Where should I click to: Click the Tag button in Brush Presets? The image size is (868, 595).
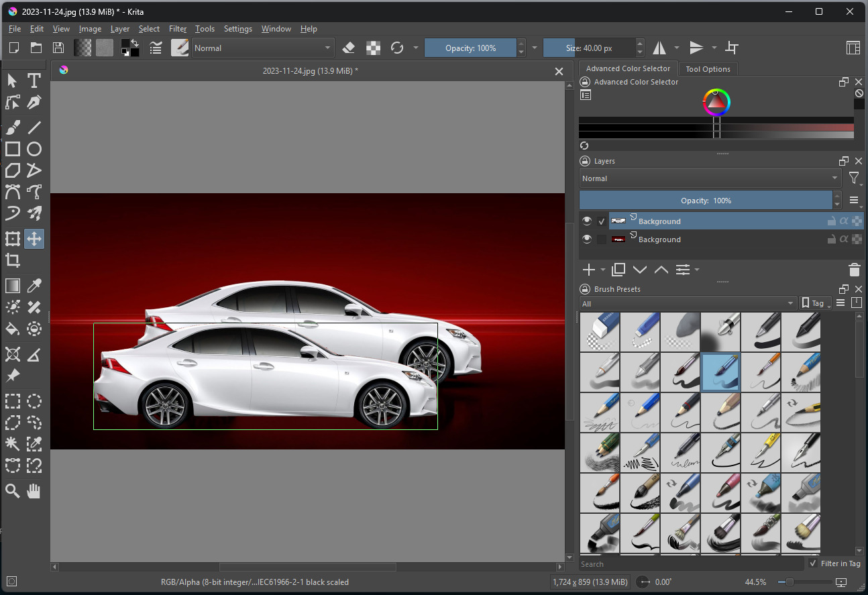[x=814, y=303]
